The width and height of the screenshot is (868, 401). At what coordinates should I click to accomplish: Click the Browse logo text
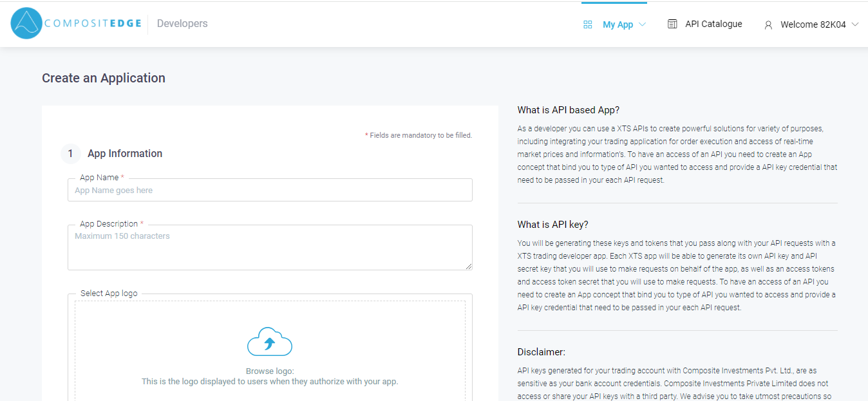(270, 371)
